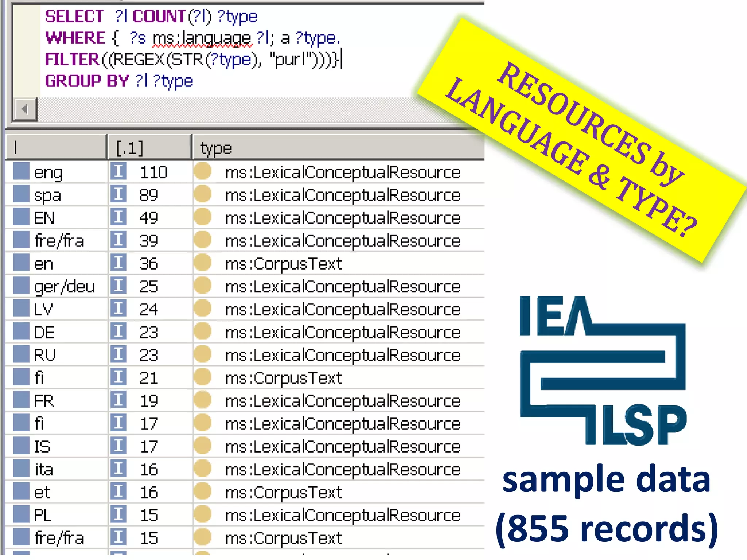
Task: Click the scroll-left arrow of query editor
Action: (25, 109)
